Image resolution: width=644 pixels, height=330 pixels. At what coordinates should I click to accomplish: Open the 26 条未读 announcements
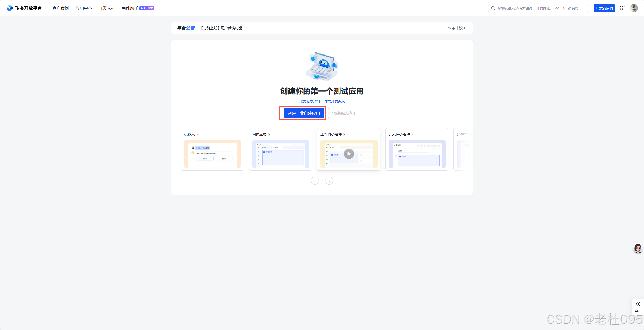point(456,28)
